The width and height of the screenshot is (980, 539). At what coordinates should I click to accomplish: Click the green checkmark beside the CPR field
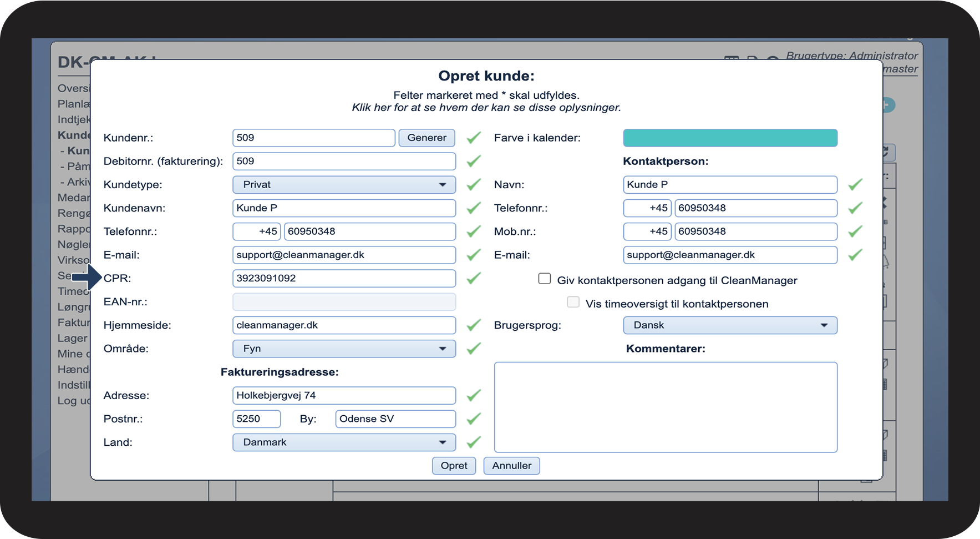click(x=473, y=278)
